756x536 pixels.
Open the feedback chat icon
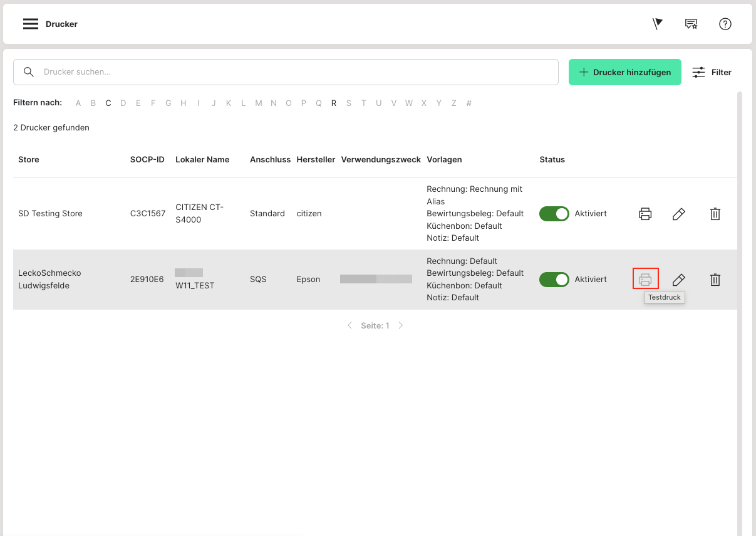691,24
